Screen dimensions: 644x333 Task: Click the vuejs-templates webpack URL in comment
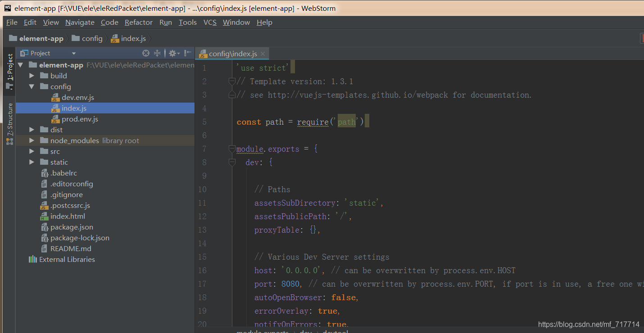(359, 95)
